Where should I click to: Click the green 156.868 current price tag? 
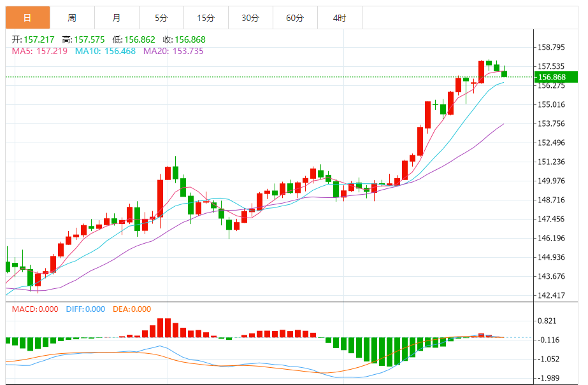point(556,77)
